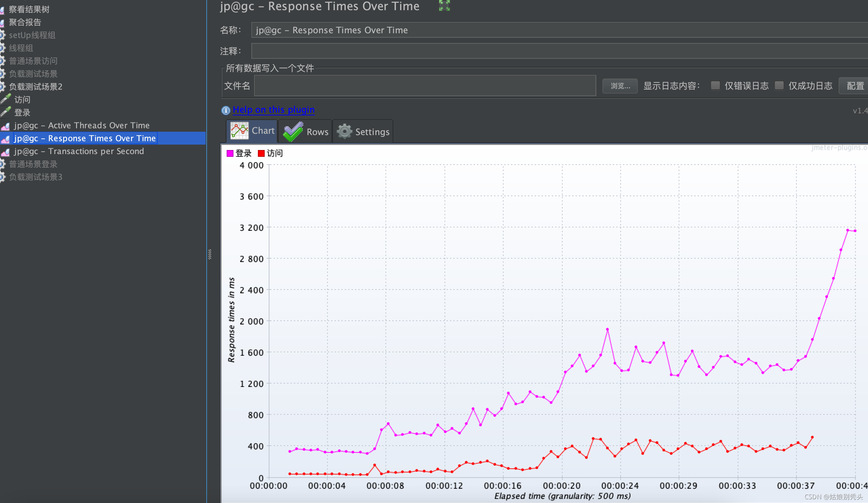
Task: Click into the 文件名 filename field
Action: pos(425,86)
